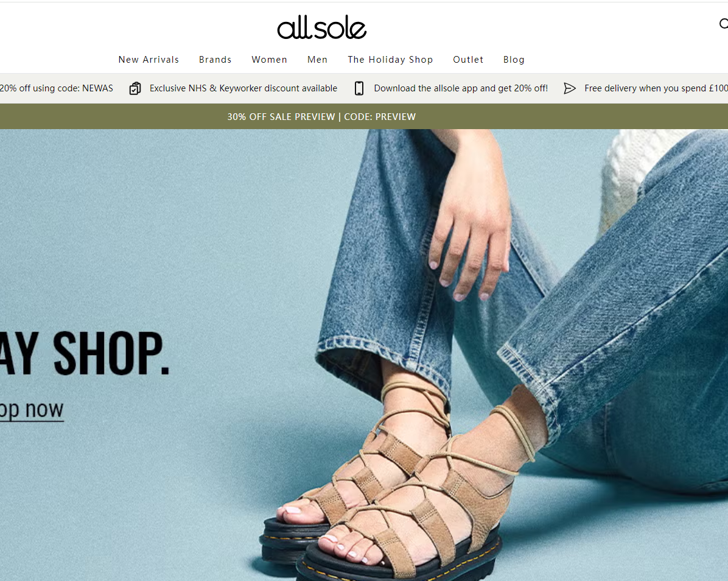Click the sandals hero banner image
Viewport: 728px width, 581px height.
(x=364, y=355)
